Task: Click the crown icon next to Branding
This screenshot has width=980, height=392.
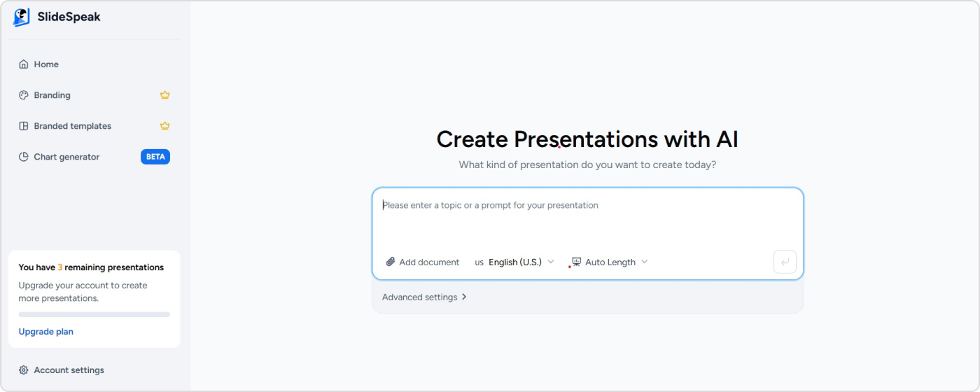Action: click(164, 95)
